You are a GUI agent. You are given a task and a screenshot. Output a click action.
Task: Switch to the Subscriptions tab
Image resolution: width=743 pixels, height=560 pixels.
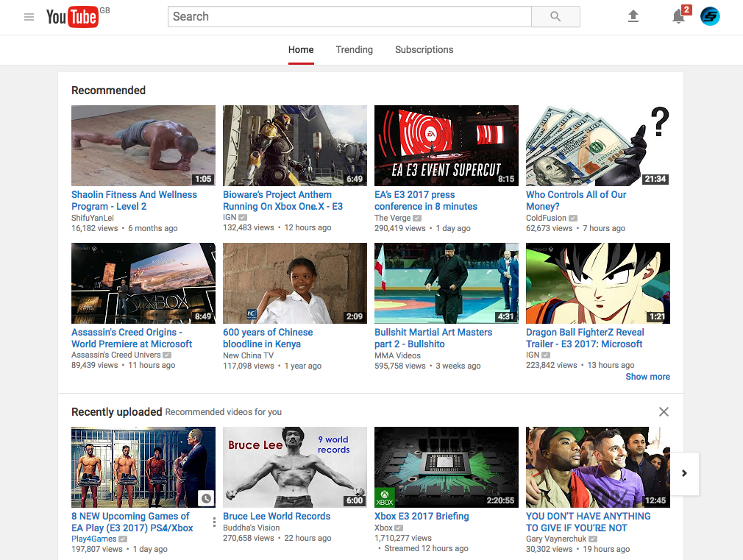[424, 50]
